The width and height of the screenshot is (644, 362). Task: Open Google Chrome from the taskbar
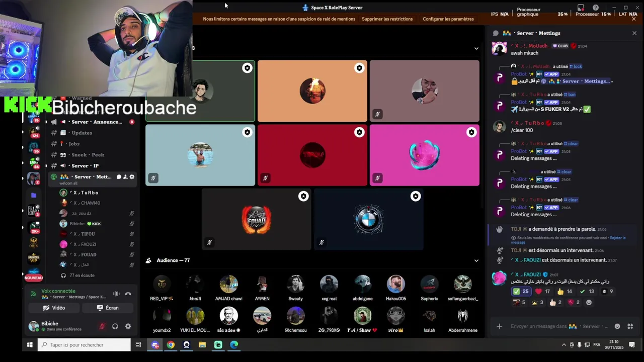(171, 345)
